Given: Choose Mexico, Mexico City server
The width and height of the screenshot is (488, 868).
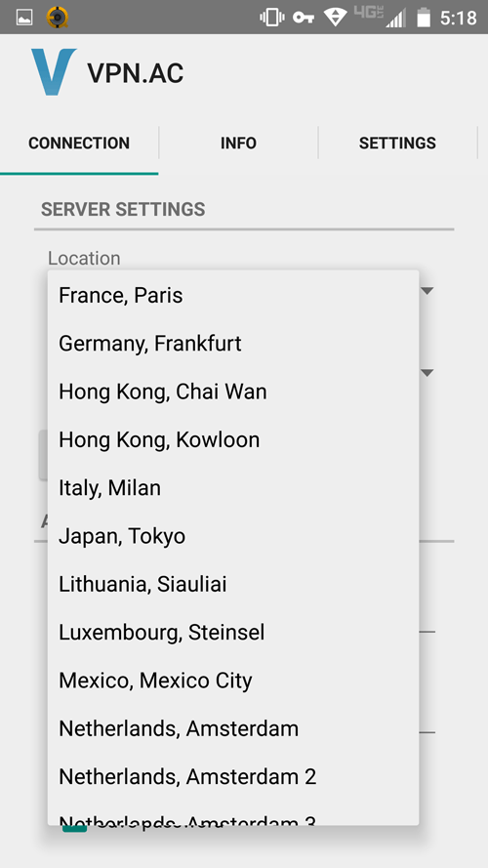Looking at the screenshot, I should [233, 681].
